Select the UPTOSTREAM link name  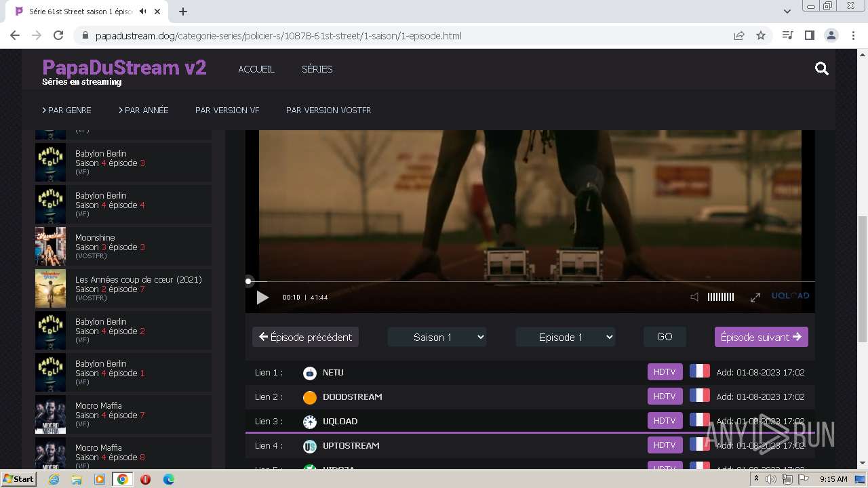coord(351,446)
